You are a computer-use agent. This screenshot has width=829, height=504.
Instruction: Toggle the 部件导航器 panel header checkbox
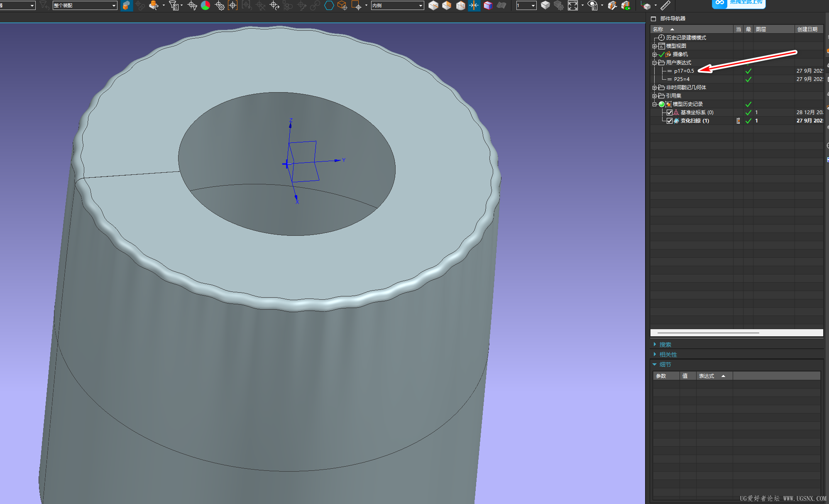click(653, 19)
